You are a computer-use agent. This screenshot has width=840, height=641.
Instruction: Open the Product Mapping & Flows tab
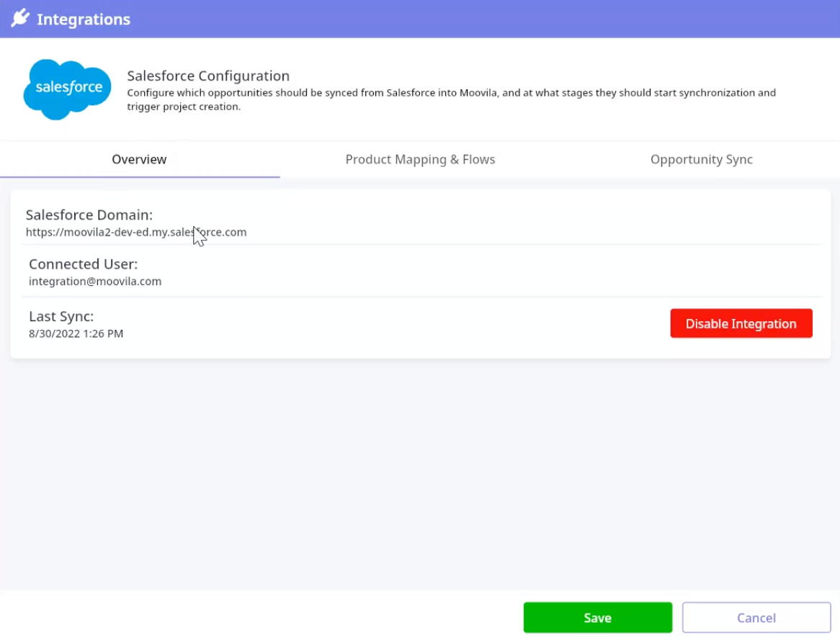click(420, 159)
